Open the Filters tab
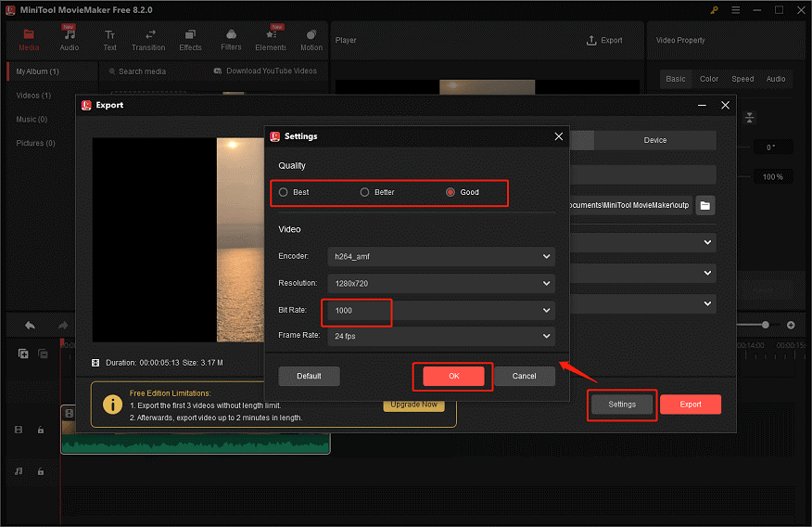 coord(231,40)
